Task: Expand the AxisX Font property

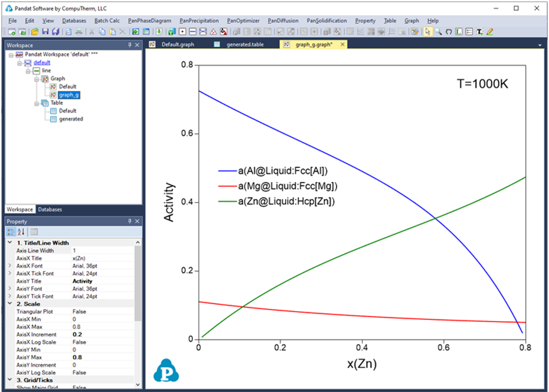Action: point(10,266)
